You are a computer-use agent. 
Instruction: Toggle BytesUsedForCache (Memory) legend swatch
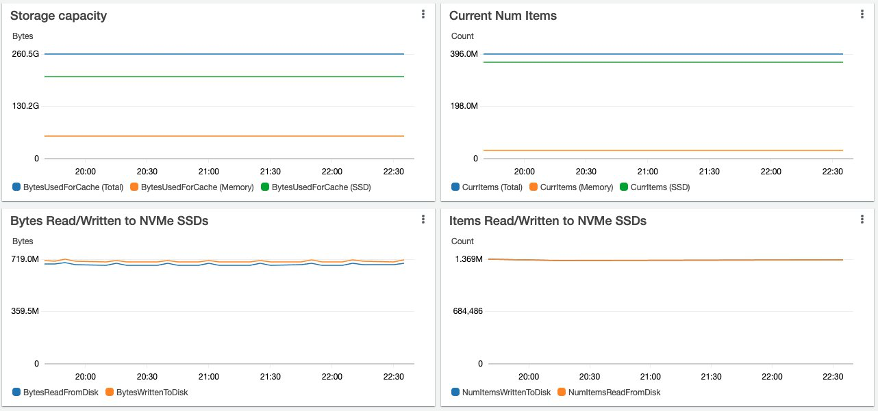(x=135, y=187)
